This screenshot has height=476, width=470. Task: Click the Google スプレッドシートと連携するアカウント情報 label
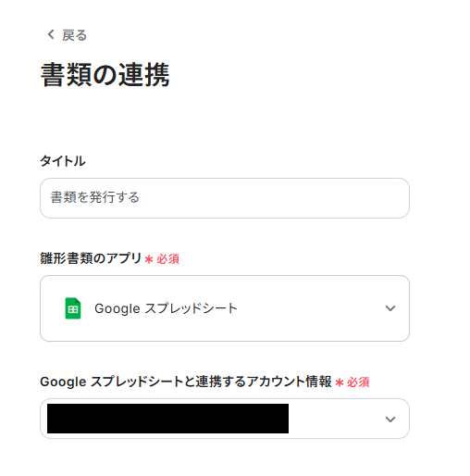point(186,382)
